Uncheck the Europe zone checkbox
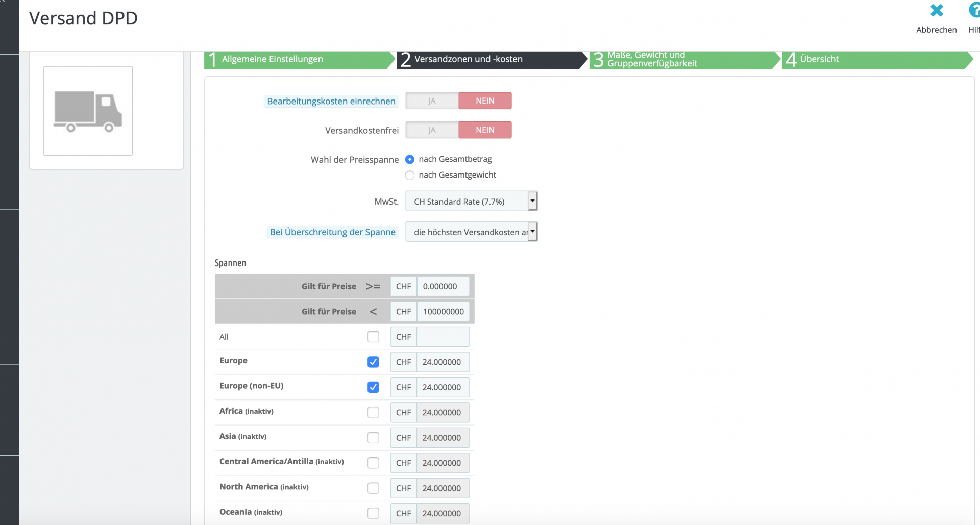980x525 pixels. 373,362
